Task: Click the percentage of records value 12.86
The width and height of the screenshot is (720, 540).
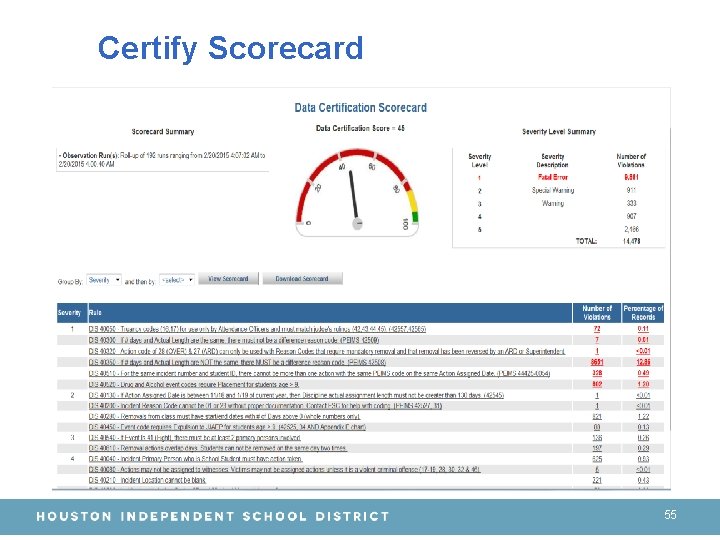Action: point(643,362)
